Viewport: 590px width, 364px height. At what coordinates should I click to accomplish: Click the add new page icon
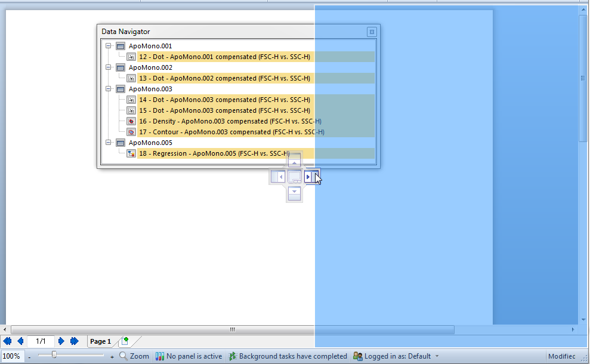(125, 341)
